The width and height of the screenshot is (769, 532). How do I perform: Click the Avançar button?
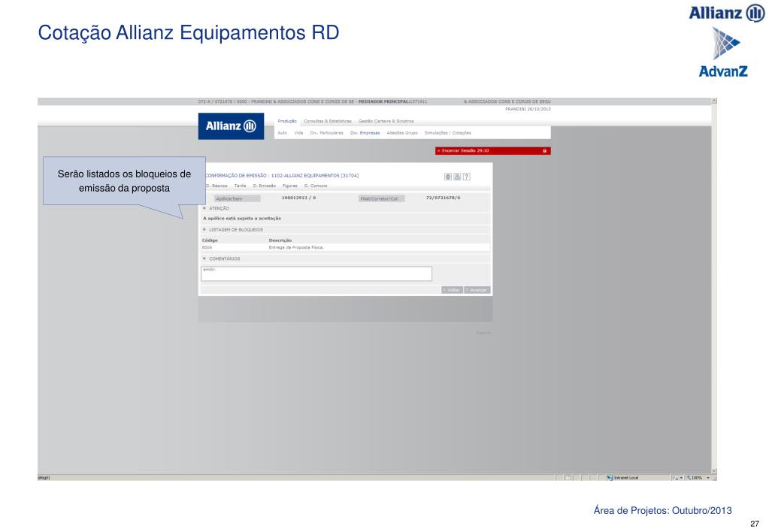point(477,290)
